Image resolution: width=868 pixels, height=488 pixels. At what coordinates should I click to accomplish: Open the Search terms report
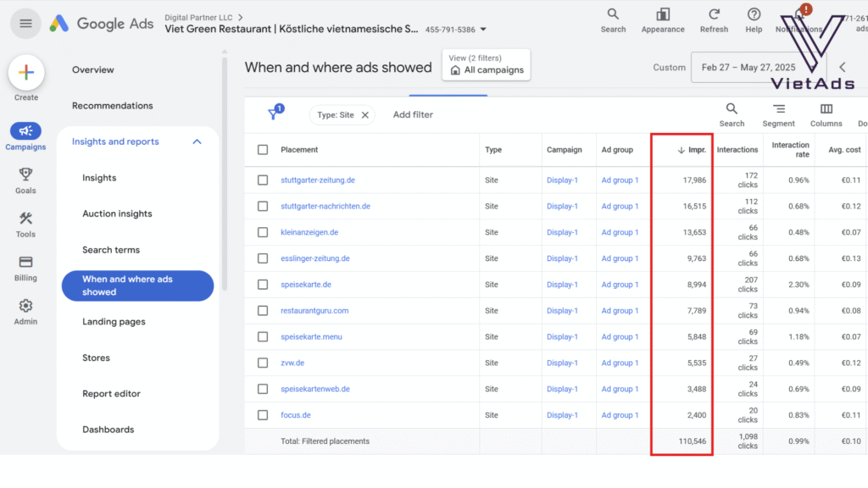tap(111, 250)
